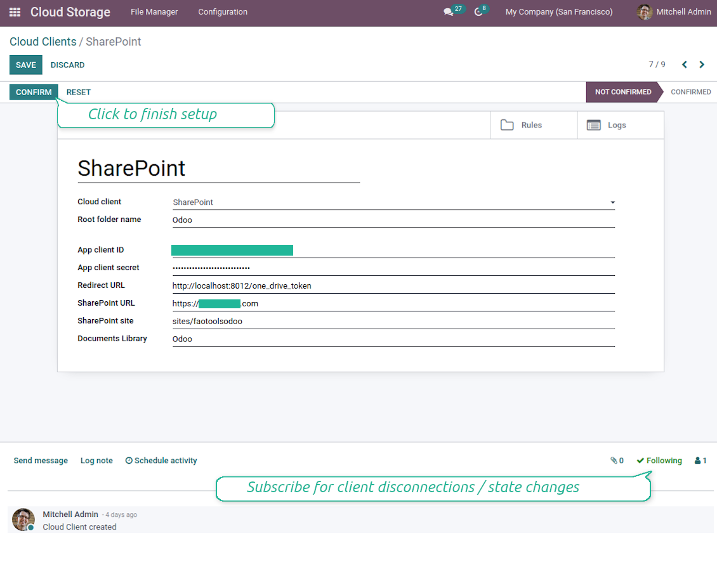Click CONFIRM to finish setup

(34, 92)
